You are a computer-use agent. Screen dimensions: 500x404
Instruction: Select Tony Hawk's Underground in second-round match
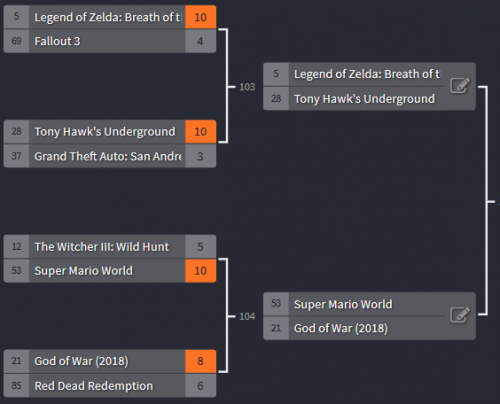pos(354,99)
